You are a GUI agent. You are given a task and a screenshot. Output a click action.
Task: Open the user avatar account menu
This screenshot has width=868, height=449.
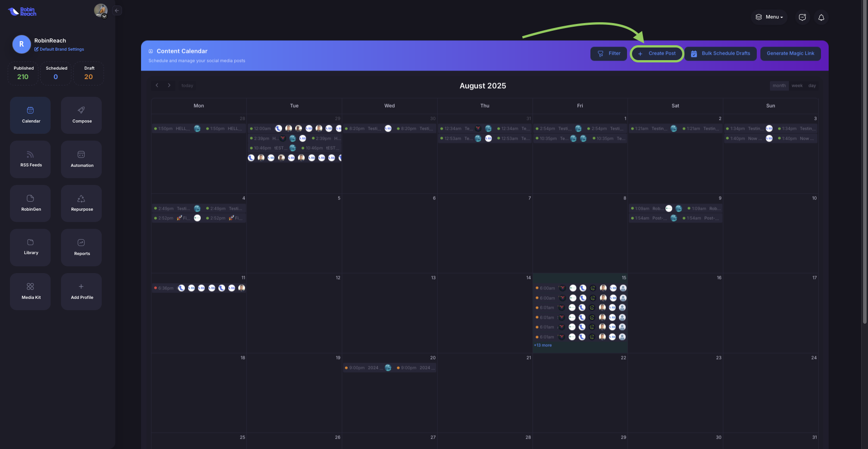(100, 10)
